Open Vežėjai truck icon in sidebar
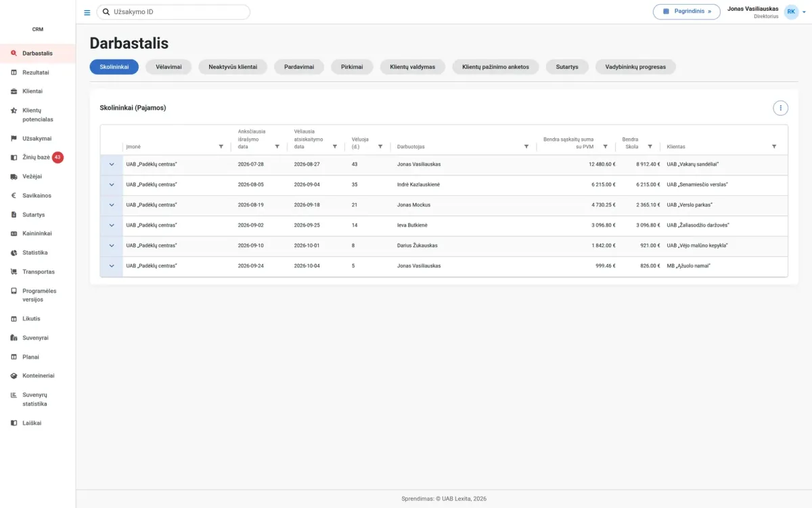The width and height of the screenshot is (812, 508). click(14, 176)
